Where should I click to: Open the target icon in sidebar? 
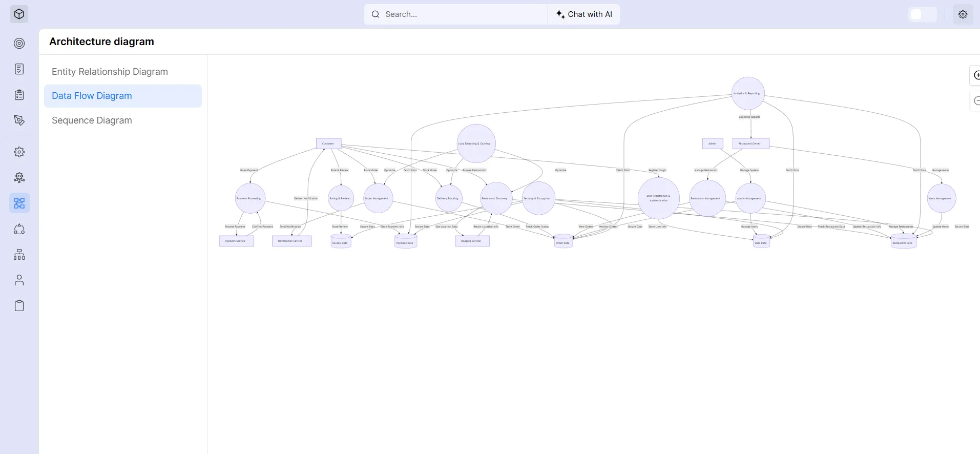click(19, 44)
